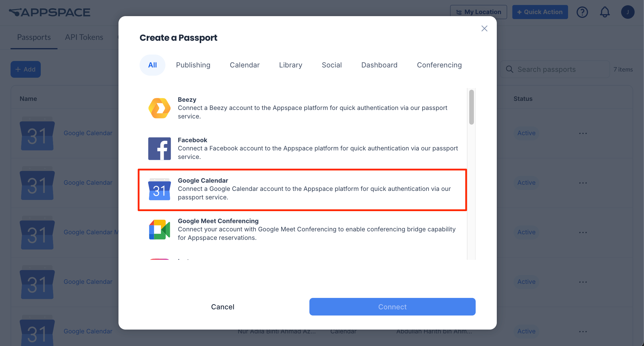Expand the My Location selector
The image size is (644, 346).
click(479, 12)
